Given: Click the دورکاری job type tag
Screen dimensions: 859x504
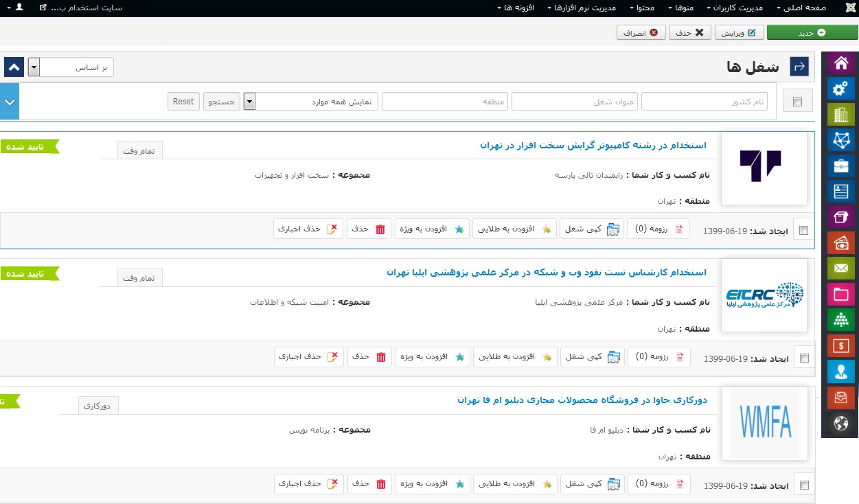Looking at the screenshot, I should point(98,406).
